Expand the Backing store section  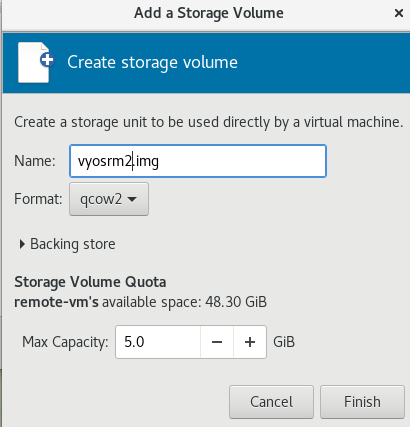pyautogui.click(x=68, y=244)
